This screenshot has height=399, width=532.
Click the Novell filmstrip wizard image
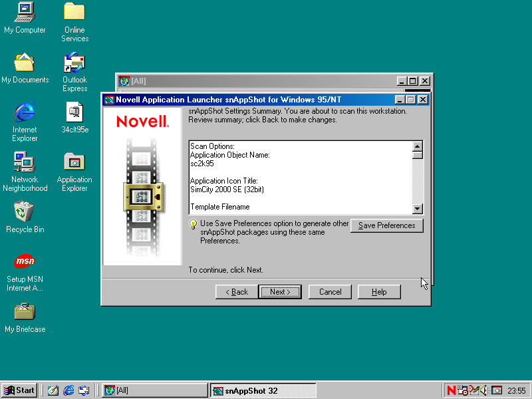pos(142,186)
